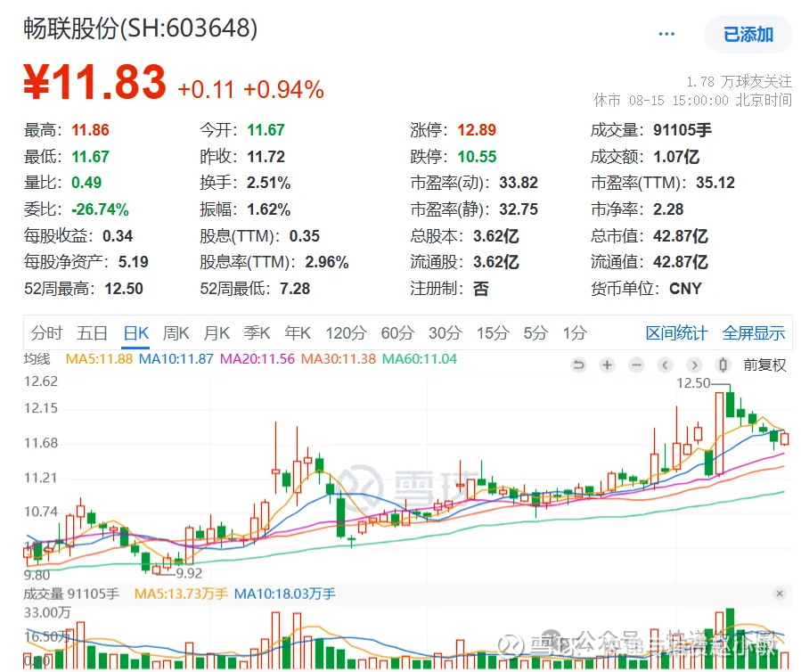This screenshot has height=672, width=801.
Task: Switch to the 120分 chart tab
Action: tap(347, 333)
